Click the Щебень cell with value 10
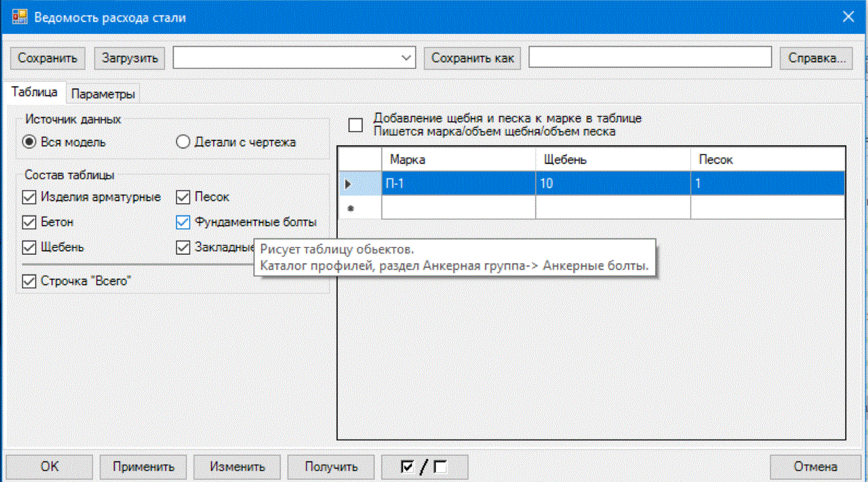 coord(612,184)
